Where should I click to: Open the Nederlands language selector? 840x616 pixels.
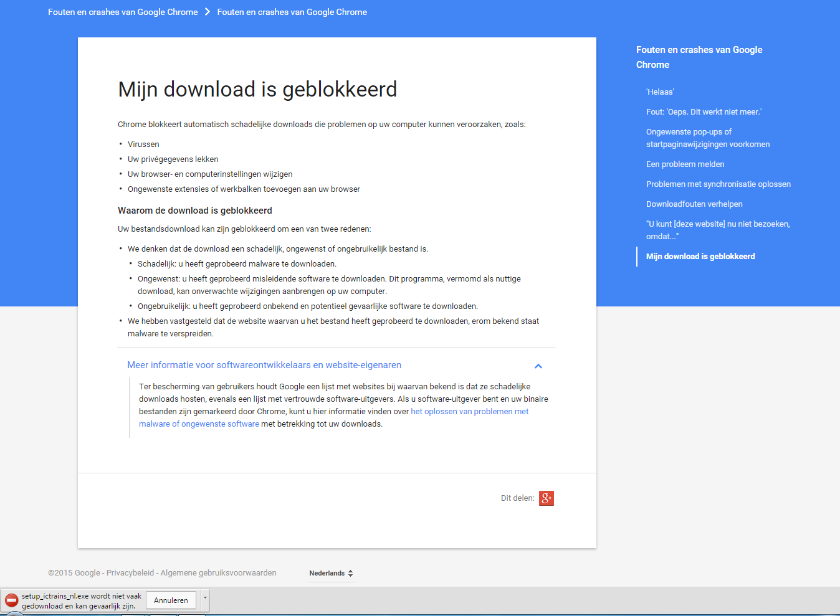(x=332, y=573)
